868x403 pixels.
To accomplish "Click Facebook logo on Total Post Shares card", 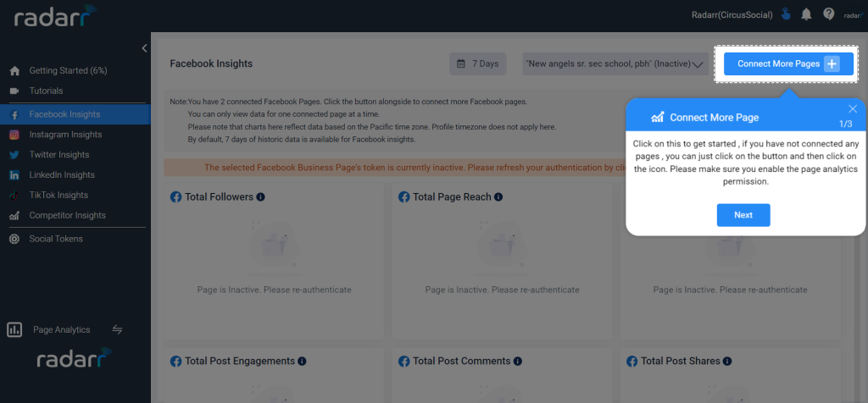I will coord(632,361).
